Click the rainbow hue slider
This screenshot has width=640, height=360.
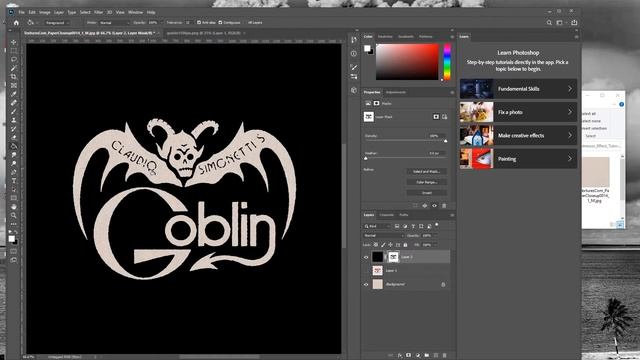pyautogui.click(x=447, y=62)
